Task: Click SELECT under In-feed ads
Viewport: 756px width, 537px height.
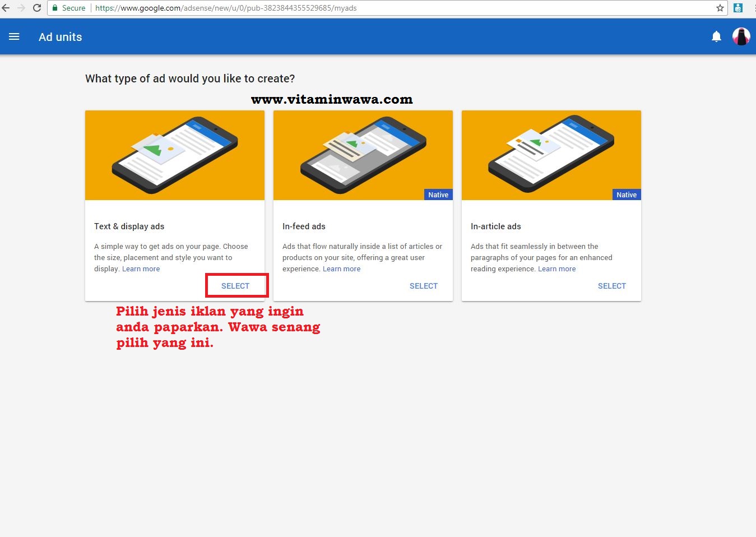Action: [423, 286]
